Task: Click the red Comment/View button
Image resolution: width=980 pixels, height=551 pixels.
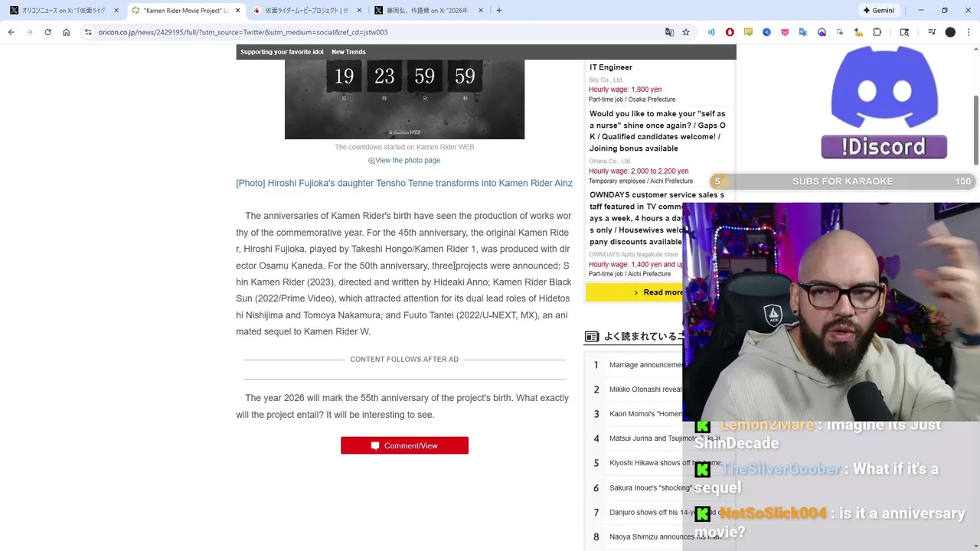Action: [x=404, y=445]
